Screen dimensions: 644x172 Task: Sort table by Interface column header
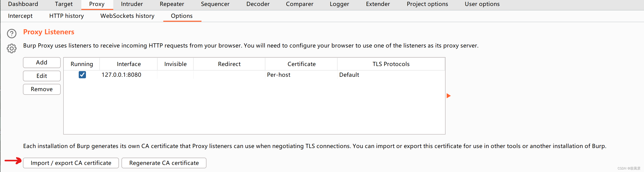[x=129, y=64]
